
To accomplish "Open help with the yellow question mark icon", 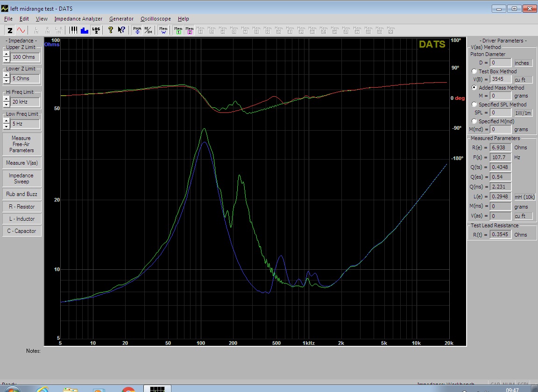I will click(111, 30).
